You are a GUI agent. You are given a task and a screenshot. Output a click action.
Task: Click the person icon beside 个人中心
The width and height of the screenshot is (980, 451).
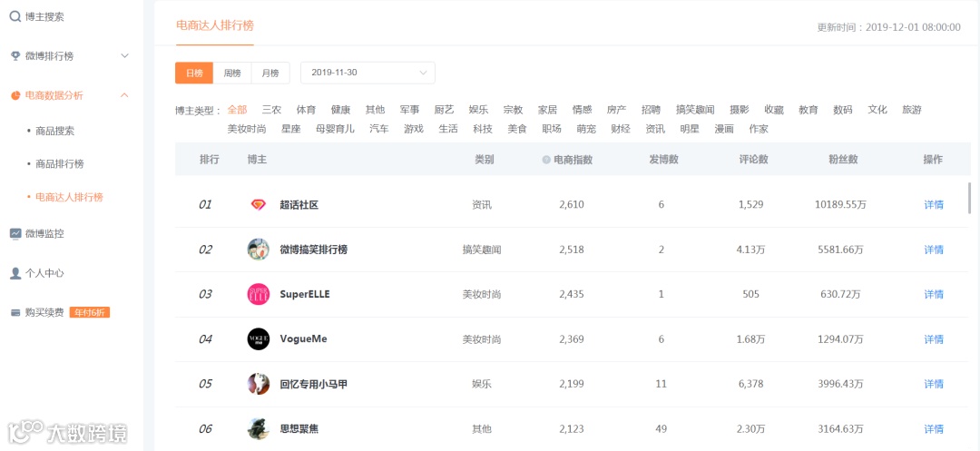(15, 274)
